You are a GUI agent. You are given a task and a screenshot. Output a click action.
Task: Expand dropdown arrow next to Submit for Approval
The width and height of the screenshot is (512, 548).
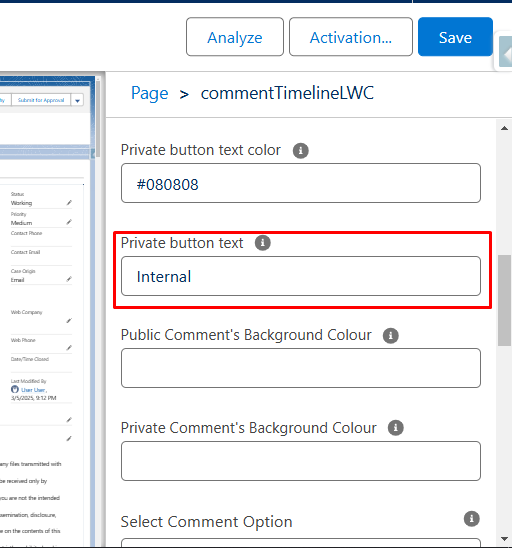click(77, 101)
